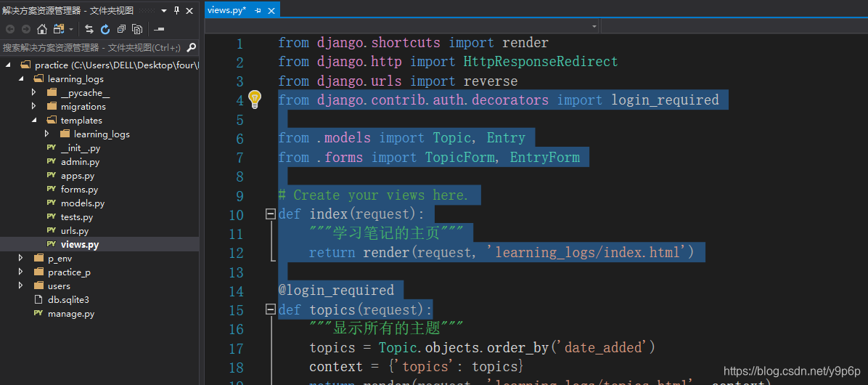Click the PY icon beside manage.py
This screenshot has height=385, width=868.
[38, 313]
